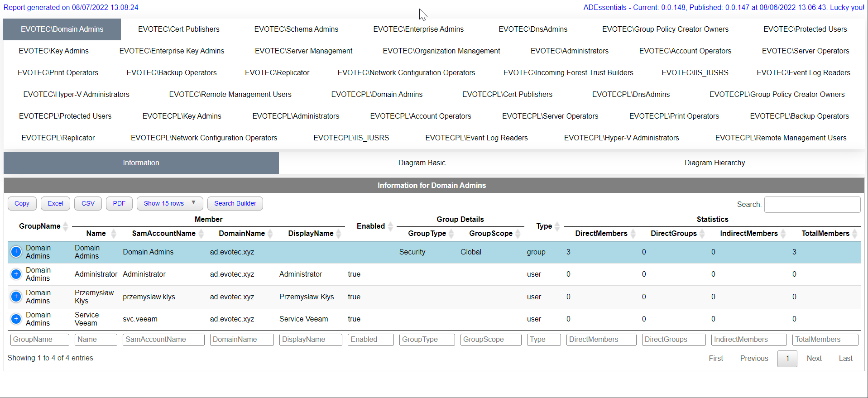Sort table by TotalMembers column
Image resolution: width=868 pixels, height=398 pixels.
click(x=854, y=233)
